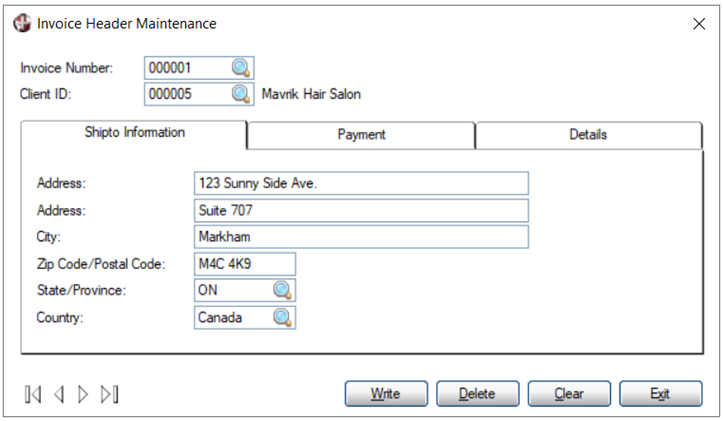
Task: Close the Invoice Header Maintenance window
Action: [698, 24]
